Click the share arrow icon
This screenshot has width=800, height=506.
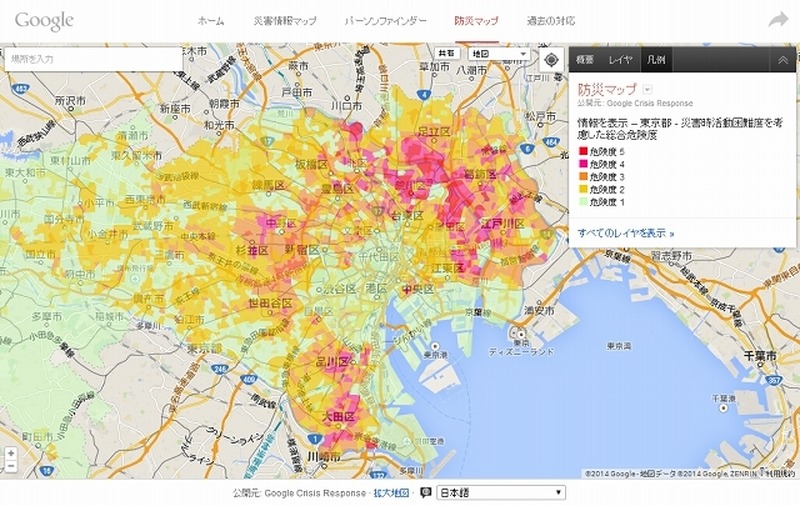pyautogui.click(x=778, y=20)
